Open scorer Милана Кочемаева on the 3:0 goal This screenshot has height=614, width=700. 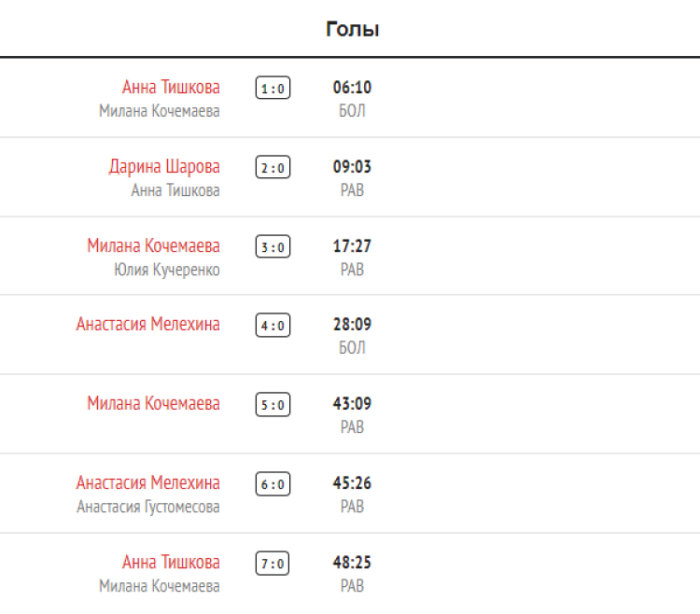point(154,246)
